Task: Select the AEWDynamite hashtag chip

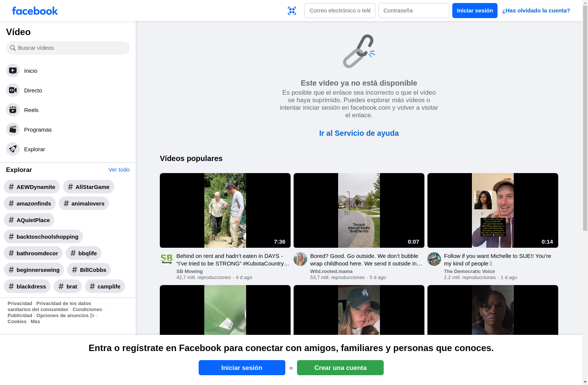Action: [x=32, y=187]
